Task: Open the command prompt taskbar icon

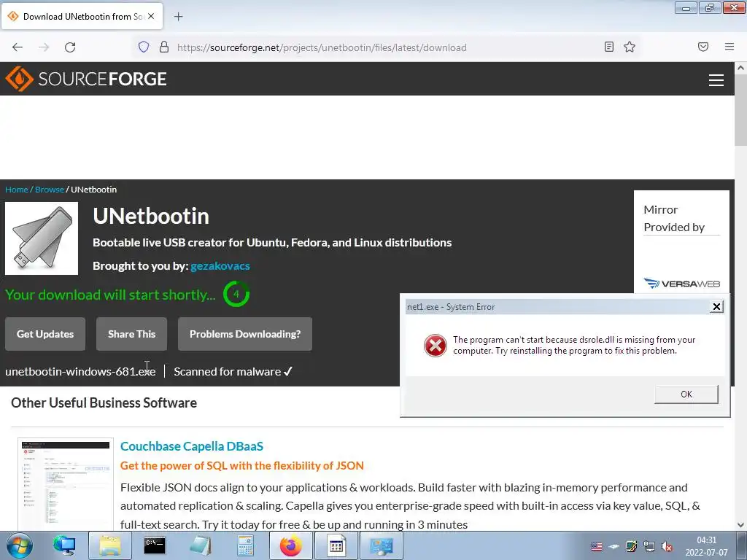Action: click(x=155, y=545)
